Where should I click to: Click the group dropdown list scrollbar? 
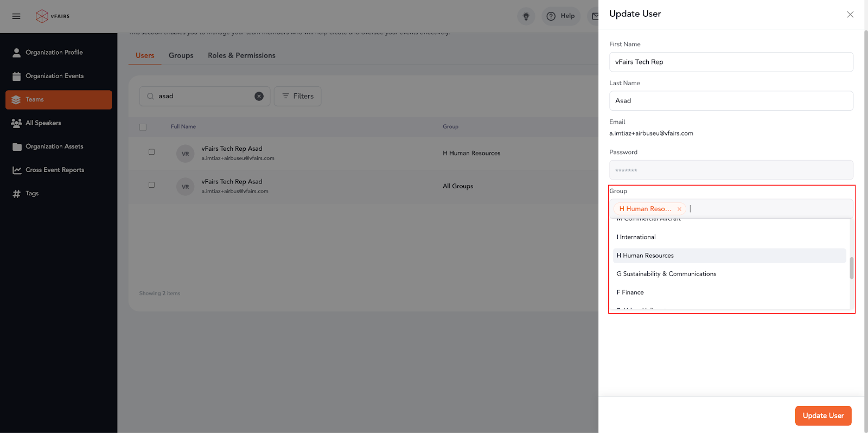point(851,268)
